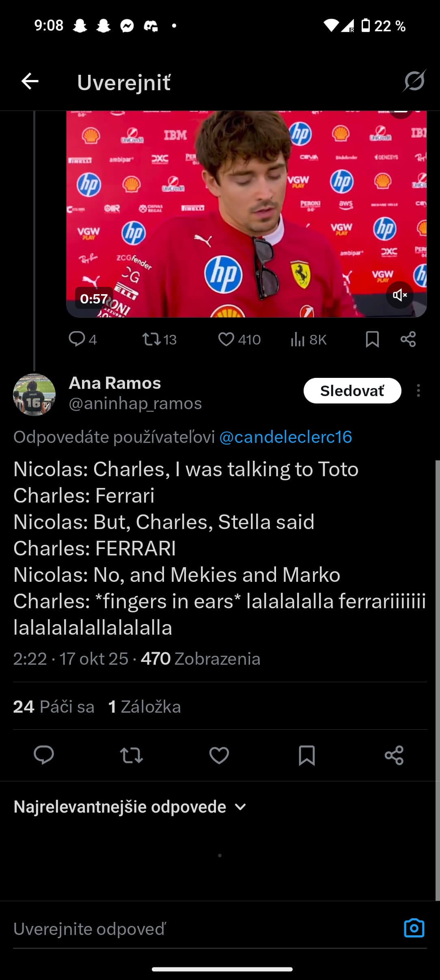Unmute the video with speaker icon
Screen dimensions: 440x980
click(x=399, y=295)
